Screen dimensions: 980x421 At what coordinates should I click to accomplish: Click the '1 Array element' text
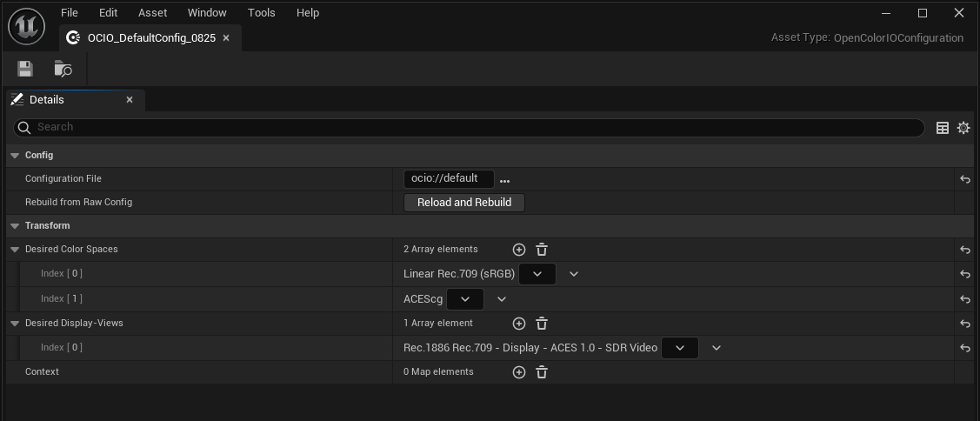[x=438, y=324]
